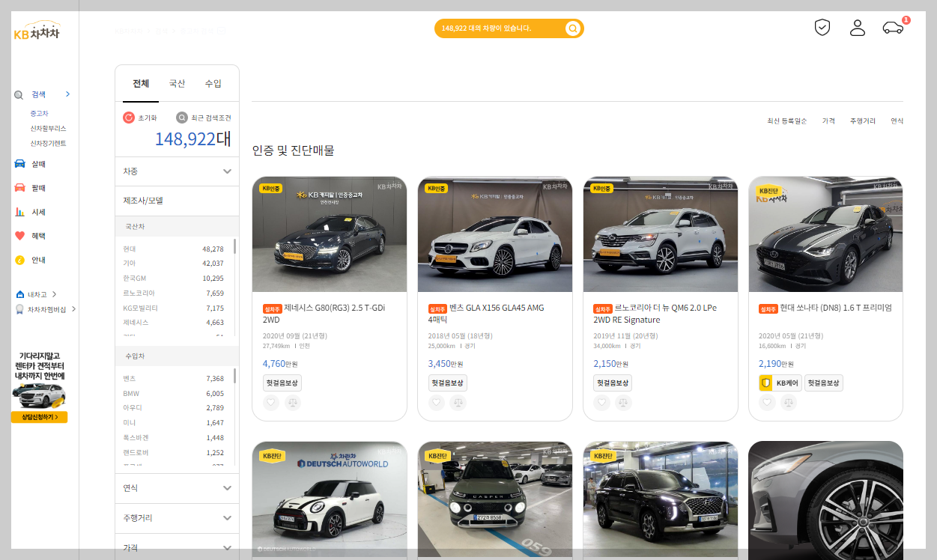This screenshot has height=560, width=937.
Task: Click 헛걸음보상 on the 벤츠 GLA card
Action: 448,383
